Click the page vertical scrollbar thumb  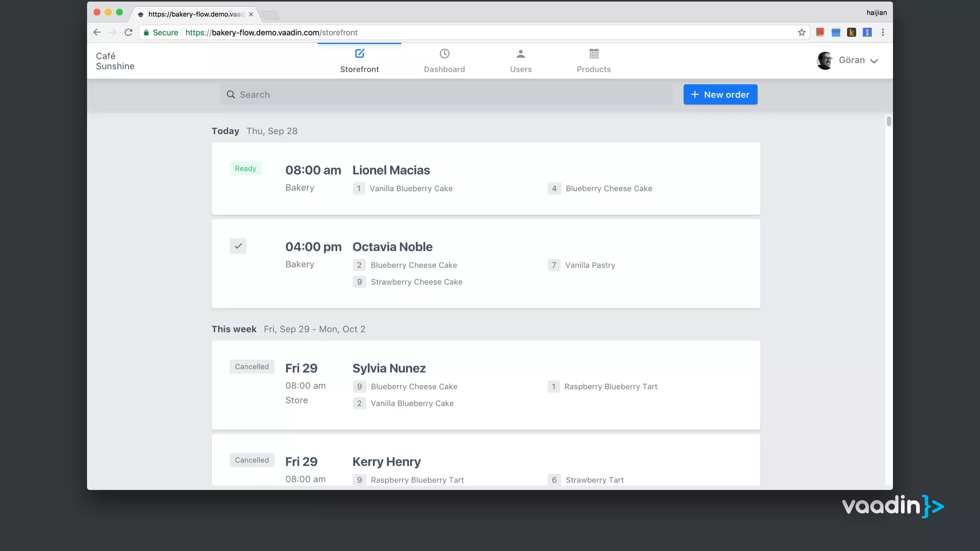(x=889, y=121)
